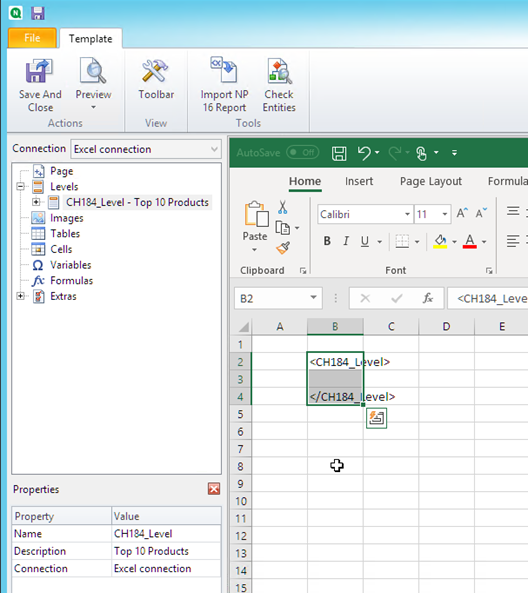Apply italic formatting
528x593 pixels.
coord(346,241)
